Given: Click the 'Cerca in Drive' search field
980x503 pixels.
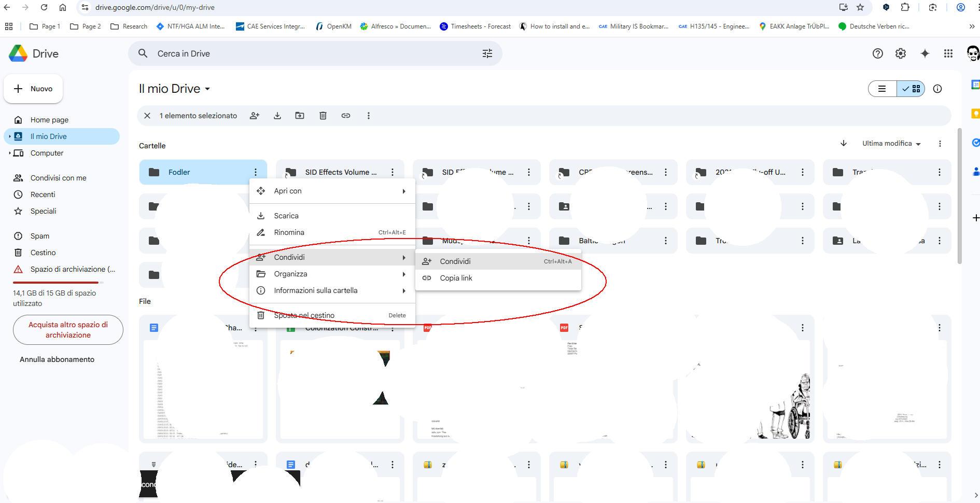Looking at the screenshot, I should click(311, 53).
